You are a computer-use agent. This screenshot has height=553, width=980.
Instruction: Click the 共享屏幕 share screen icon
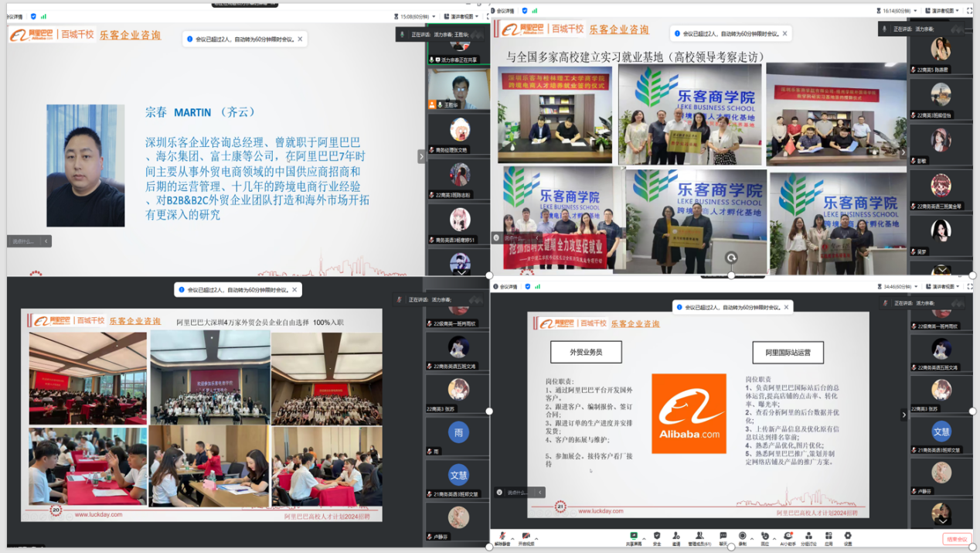point(633,537)
